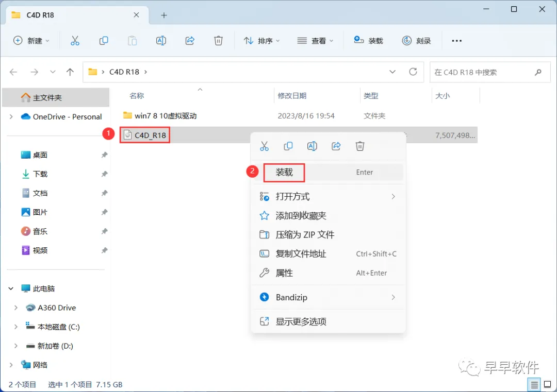The width and height of the screenshot is (557, 392).
Task: Open the Bandizip submenu
Action: point(328,297)
